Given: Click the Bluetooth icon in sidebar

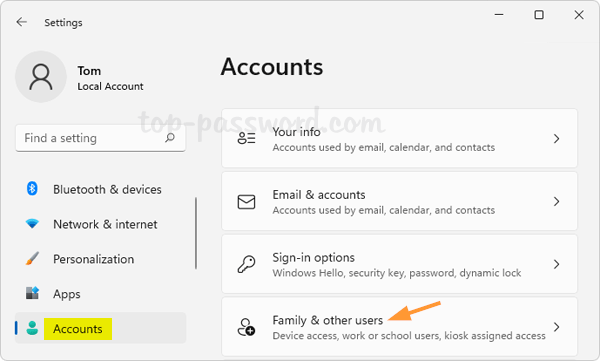Looking at the screenshot, I should 32,189.
